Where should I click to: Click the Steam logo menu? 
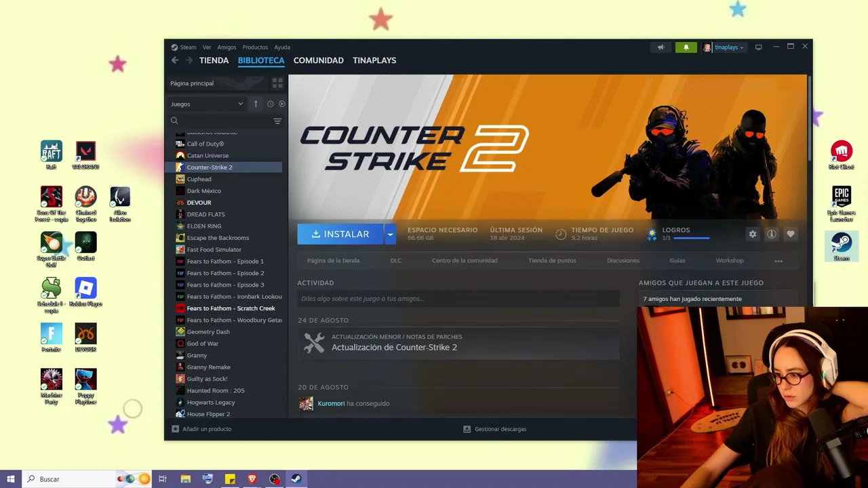183,47
